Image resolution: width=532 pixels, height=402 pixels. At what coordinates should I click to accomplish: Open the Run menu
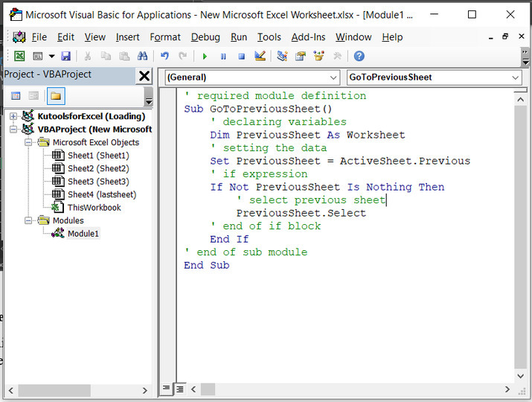tap(239, 37)
